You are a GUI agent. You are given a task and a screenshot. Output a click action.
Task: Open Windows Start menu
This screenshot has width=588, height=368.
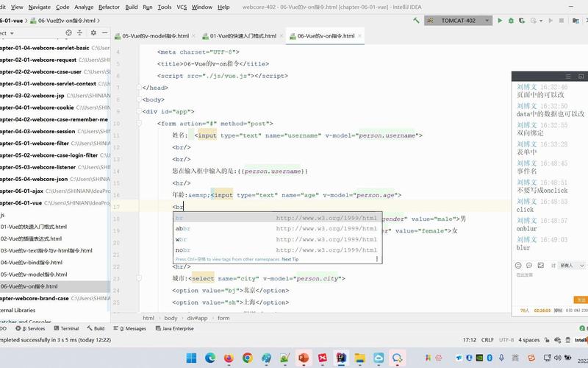tap(191, 358)
